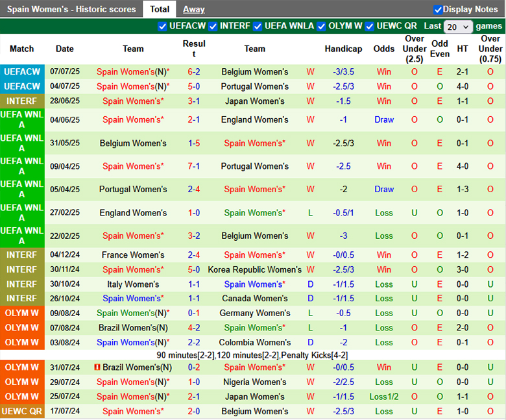Toggle the INTERF filter checkbox
This screenshot has width=506, height=420.
pyautogui.click(x=213, y=26)
